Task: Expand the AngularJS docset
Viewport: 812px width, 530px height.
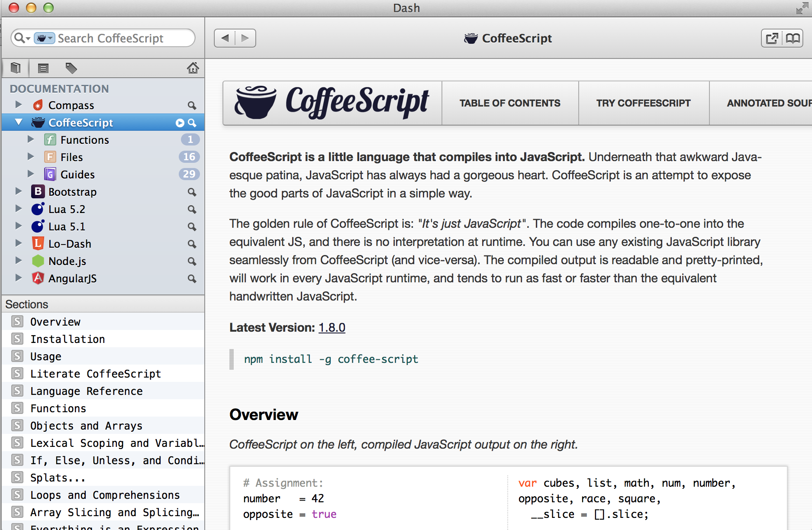Action: coord(18,278)
